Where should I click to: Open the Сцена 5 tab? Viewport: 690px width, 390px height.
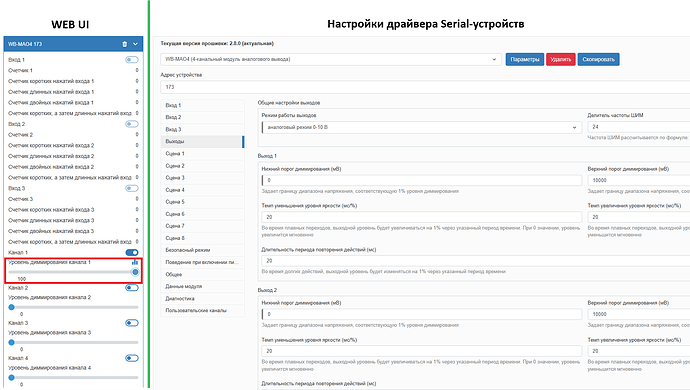(x=202, y=202)
